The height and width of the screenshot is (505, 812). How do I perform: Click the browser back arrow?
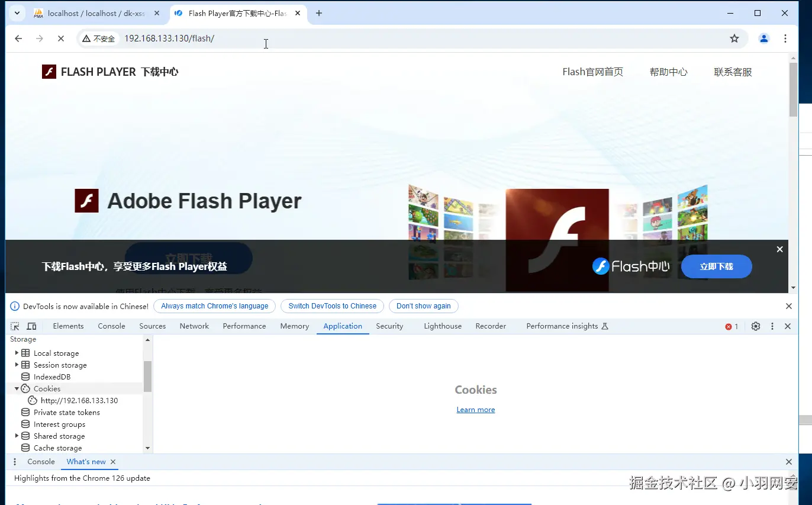point(18,38)
